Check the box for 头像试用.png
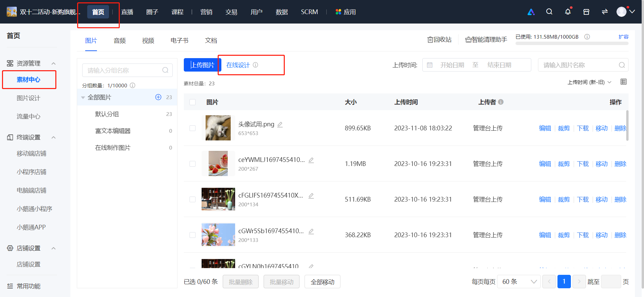 point(193,128)
